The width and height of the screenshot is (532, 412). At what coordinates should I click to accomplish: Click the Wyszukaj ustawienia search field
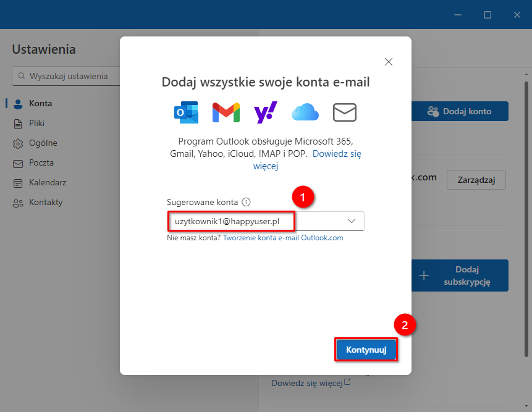pos(66,76)
